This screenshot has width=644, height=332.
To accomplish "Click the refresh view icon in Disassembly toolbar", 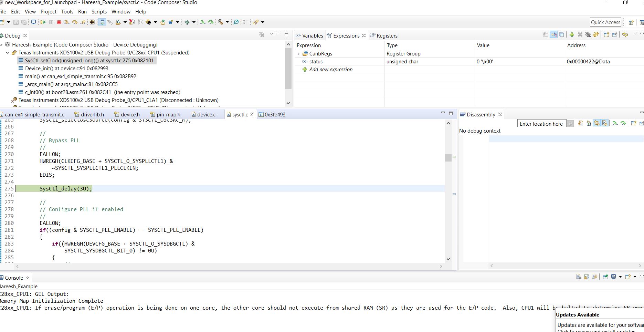I will coord(581,123).
